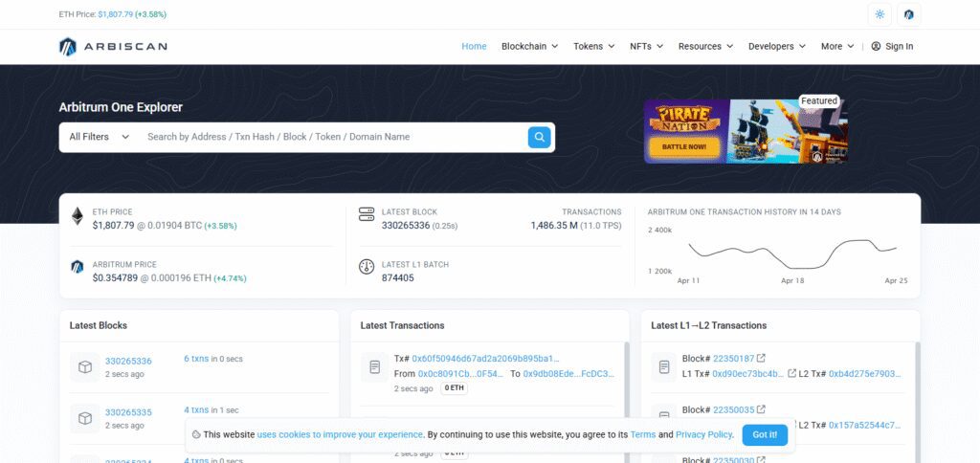
Task: Open the More menu
Action: pyautogui.click(x=837, y=46)
